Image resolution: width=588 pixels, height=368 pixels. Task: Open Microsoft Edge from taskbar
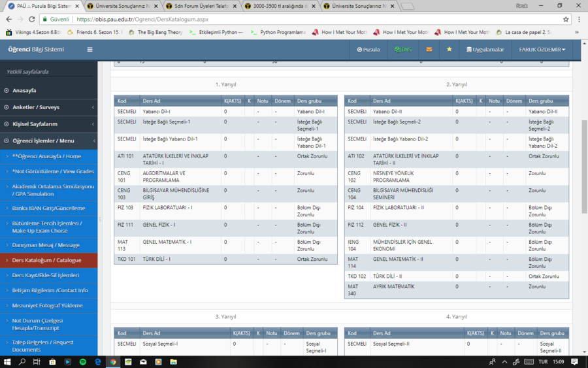tap(98, 362)
